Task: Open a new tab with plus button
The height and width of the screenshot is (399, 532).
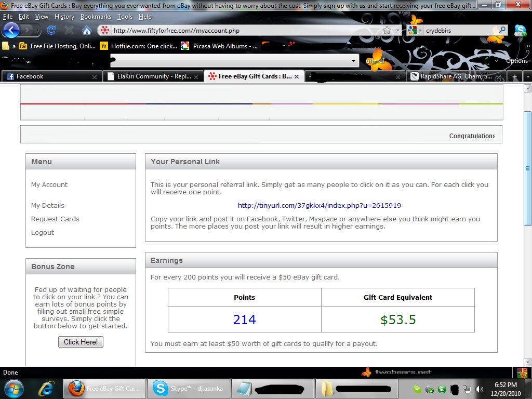Action: click(515, 77)
